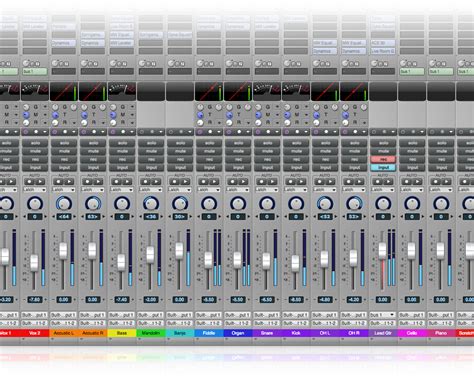This screenshot has width=474, height=378.
Task: Open the Latch automation dropdown on Vox 2
Action: (x=35, y=190)
